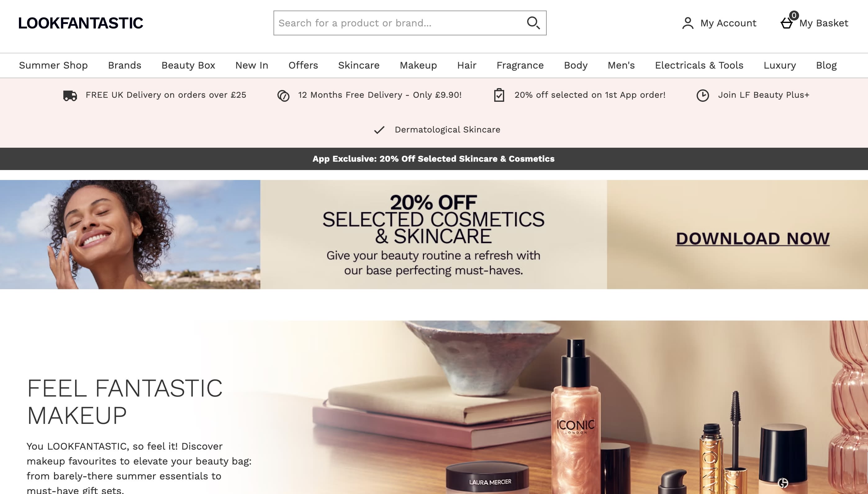Click the app order clipboard icon

499,95
